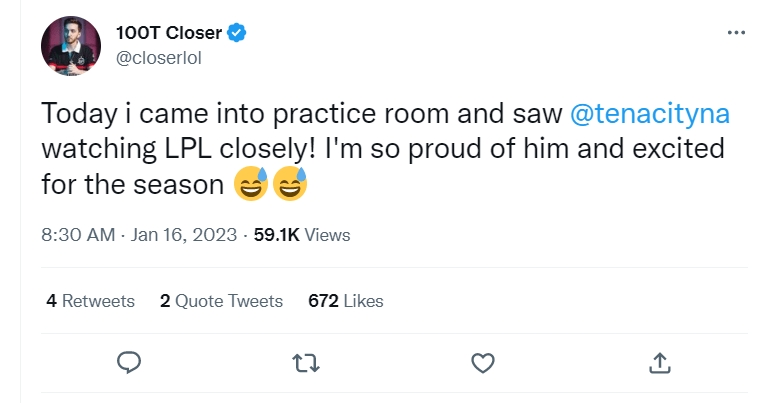Like the tweet with the heart icon
This screenshot has height=403, width=767.
[482, 361]
